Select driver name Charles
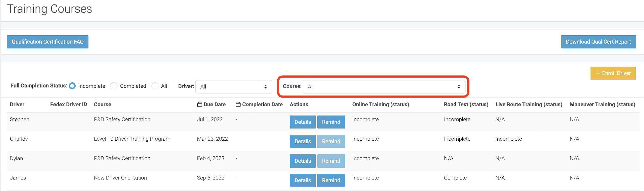The width and height of the screenshot is (644, 191). point(19,139)
